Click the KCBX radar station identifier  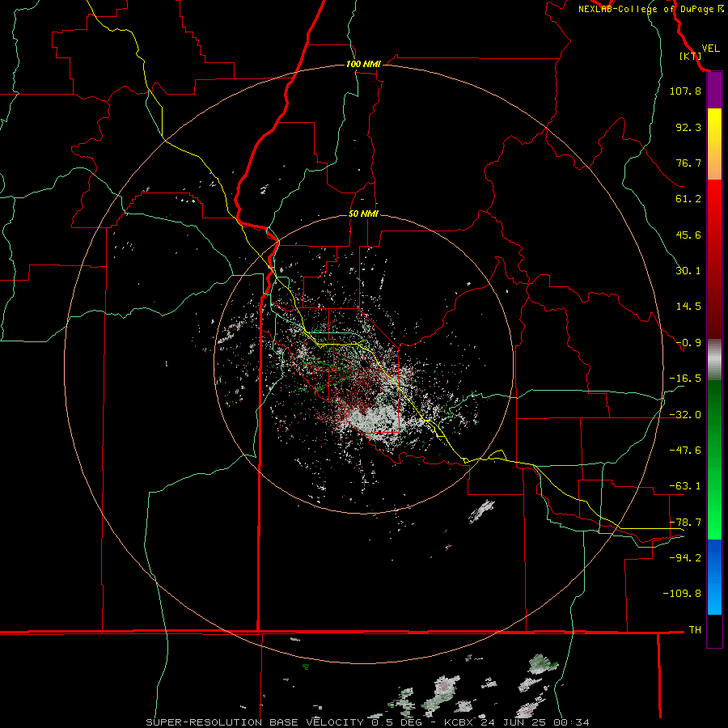click(x=459, y=722)
